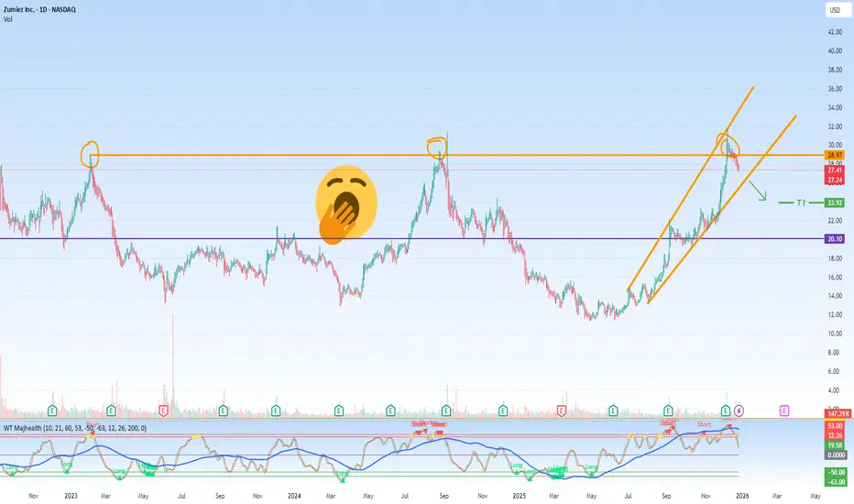
Task: Click the orange 28.97 price label
Action: pos(835,155)
